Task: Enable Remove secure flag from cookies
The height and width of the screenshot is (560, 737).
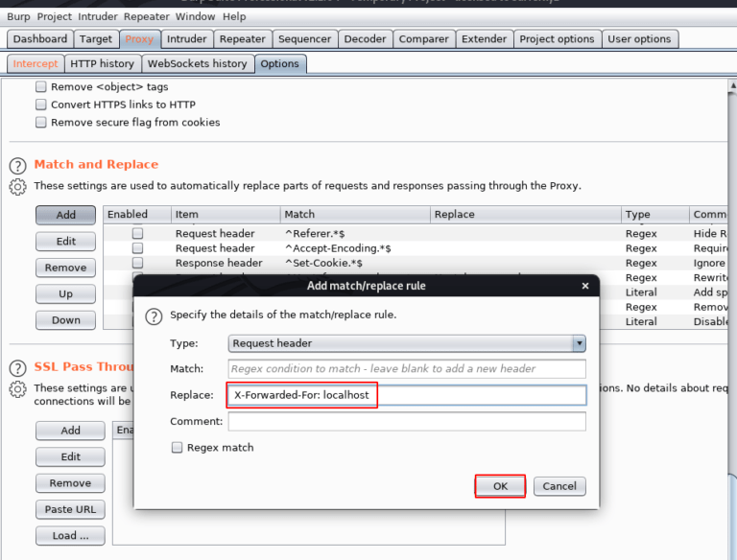Action: click(x=41, y=123)
